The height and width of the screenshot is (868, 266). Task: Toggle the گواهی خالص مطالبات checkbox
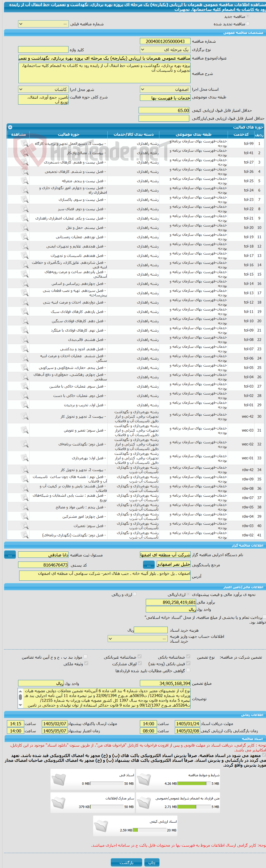tap(188, 670)
